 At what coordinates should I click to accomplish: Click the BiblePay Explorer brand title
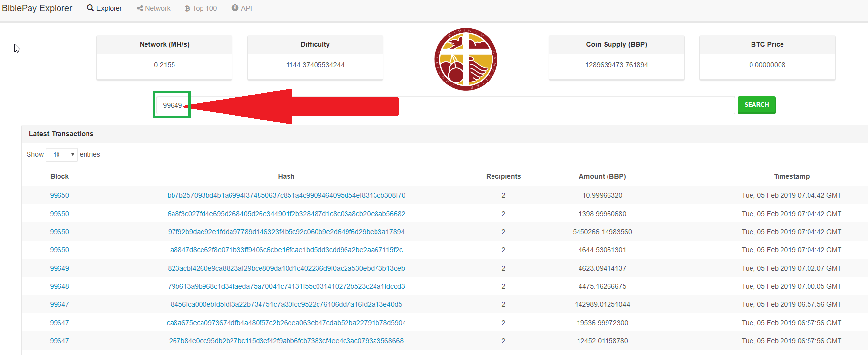coord(37,8)
